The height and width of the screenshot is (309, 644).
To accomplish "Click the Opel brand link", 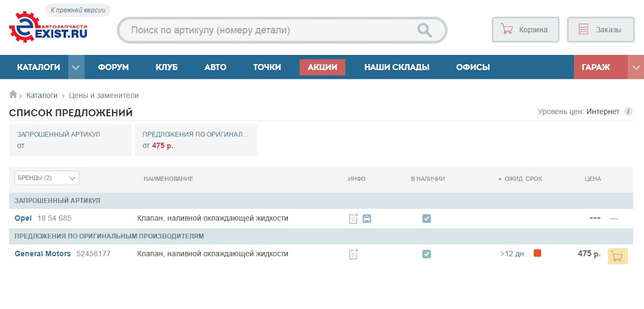I will coord(23,218).
